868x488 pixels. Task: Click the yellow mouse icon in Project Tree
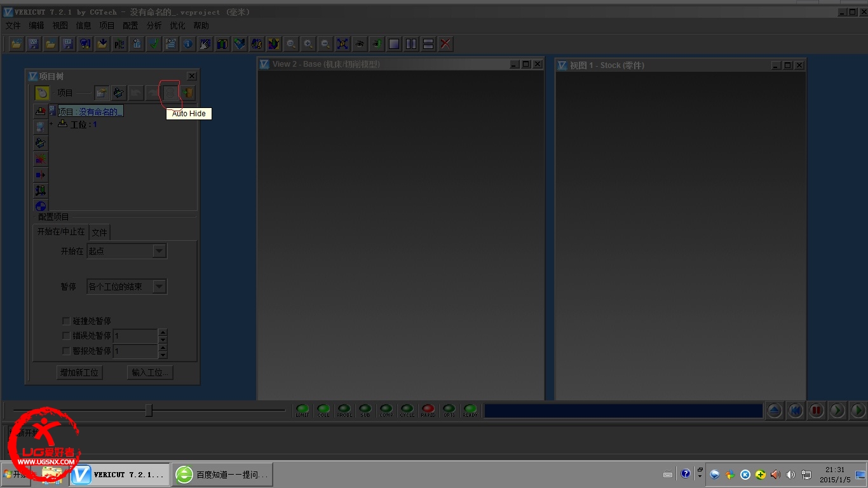42,93
